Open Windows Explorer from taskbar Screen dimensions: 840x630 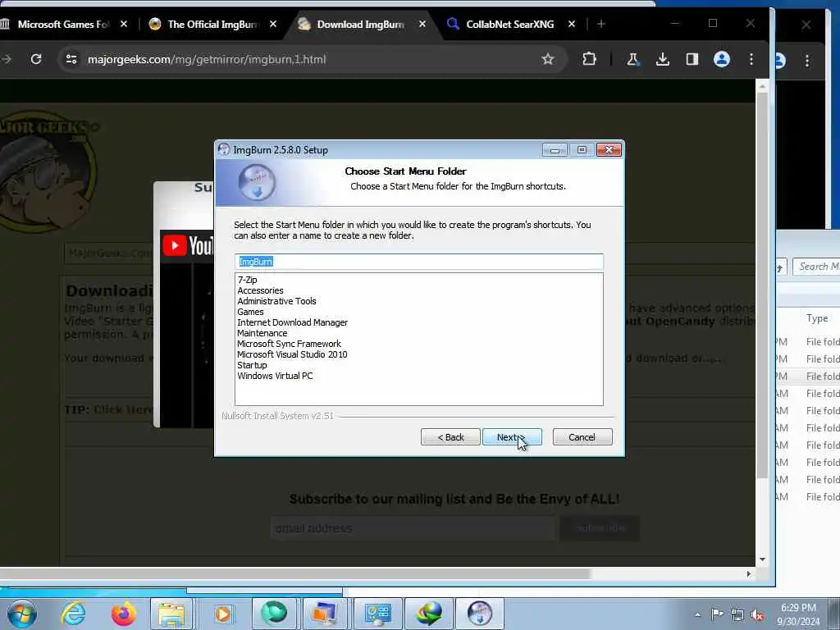[x=171, y=614]
